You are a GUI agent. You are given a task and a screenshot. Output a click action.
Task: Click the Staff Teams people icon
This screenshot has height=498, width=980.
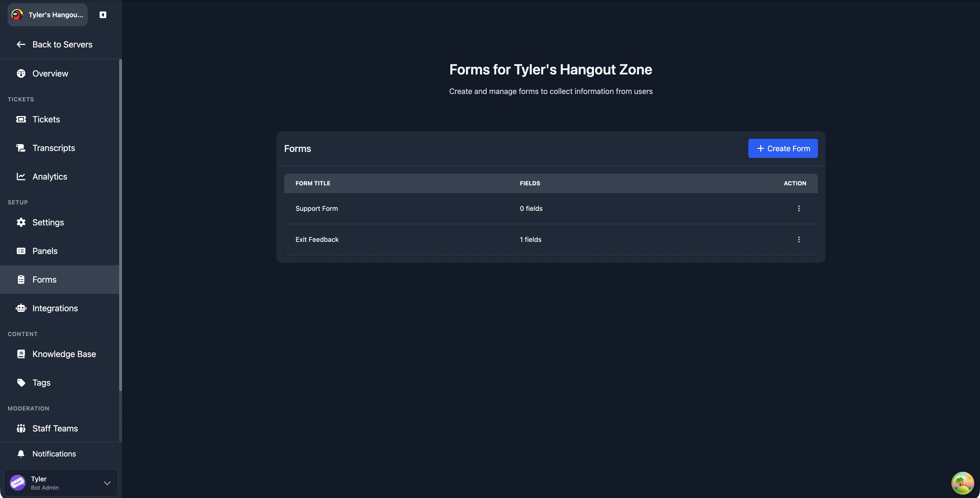tap(21, 428)
